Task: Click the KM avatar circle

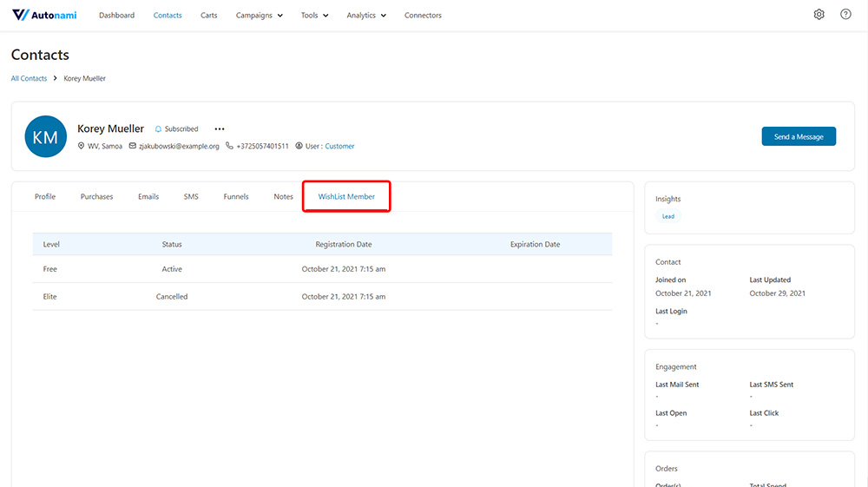Action: [x=45, y=136]
